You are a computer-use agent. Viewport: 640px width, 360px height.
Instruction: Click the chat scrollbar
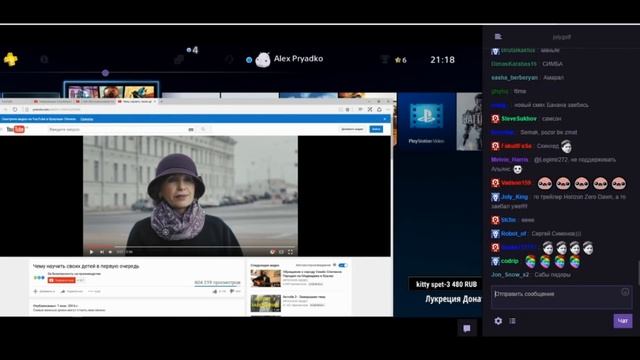638,273
